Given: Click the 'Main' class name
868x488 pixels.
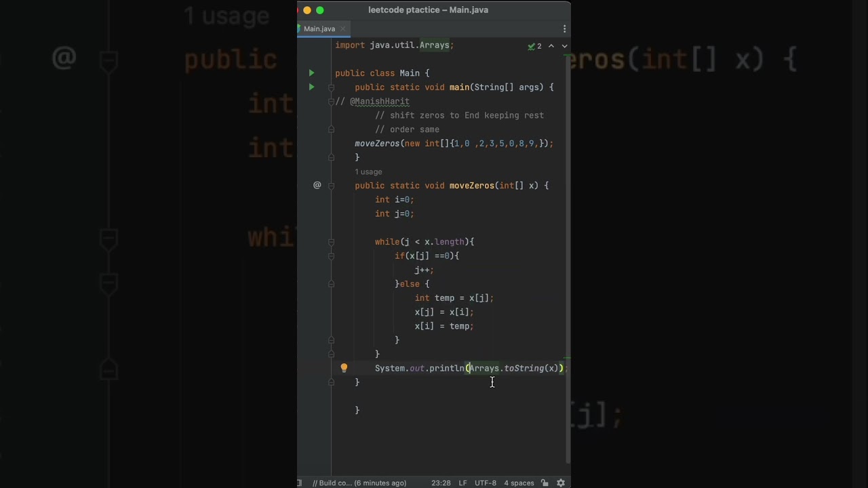Looking at the screenshot, I should coord(410,73).
